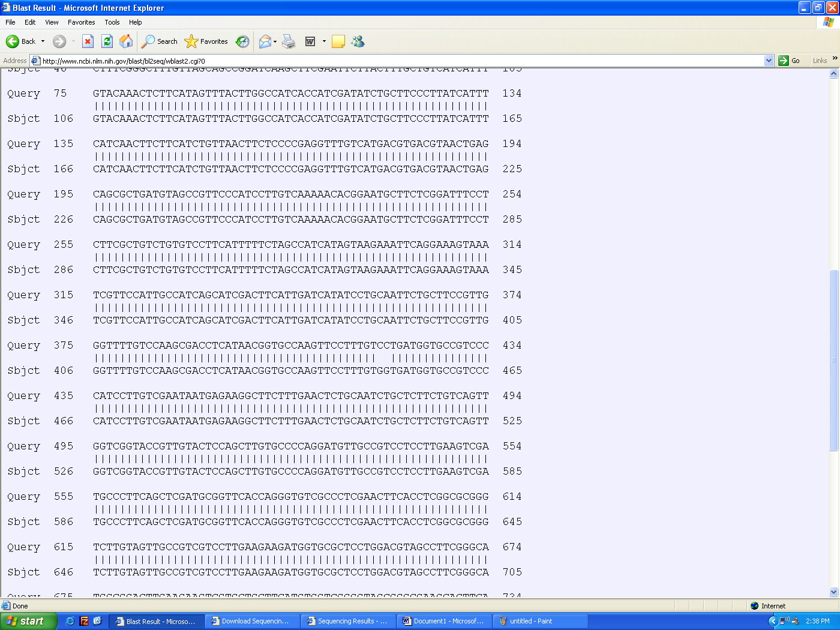
Task: Open the Edit with Word dropdown arrow
Action: 324,41
